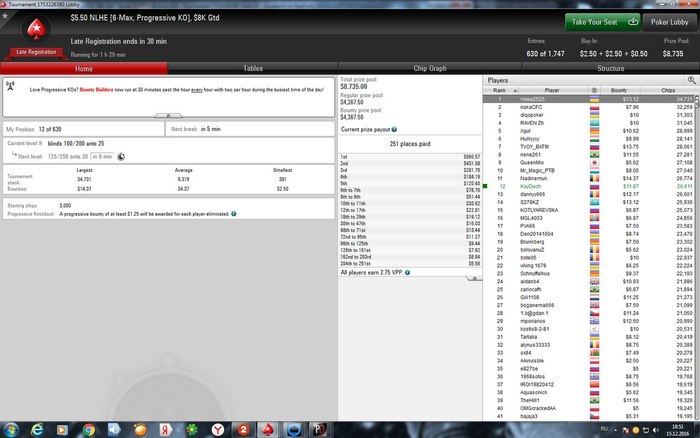Click RAVEN Zh's Kazakhstan flag icon
This screenshot has width=700, height=438.
(x=594, y=123)
